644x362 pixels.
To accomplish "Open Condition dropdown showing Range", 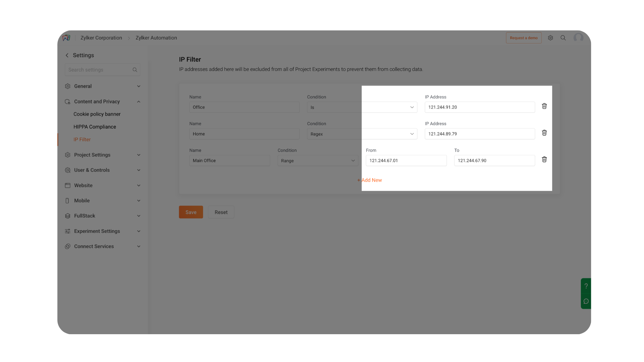I will (x=317, y=161).
